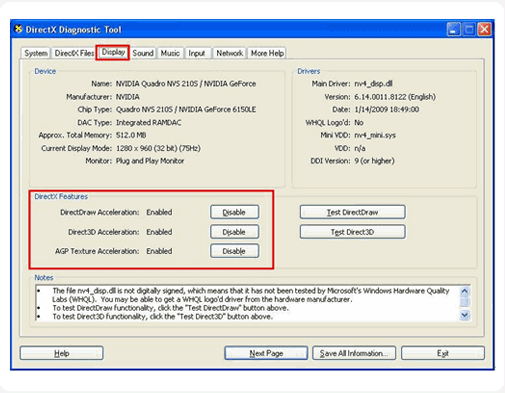Disable DirectDraw Acceleration

(x=234, y=212)
